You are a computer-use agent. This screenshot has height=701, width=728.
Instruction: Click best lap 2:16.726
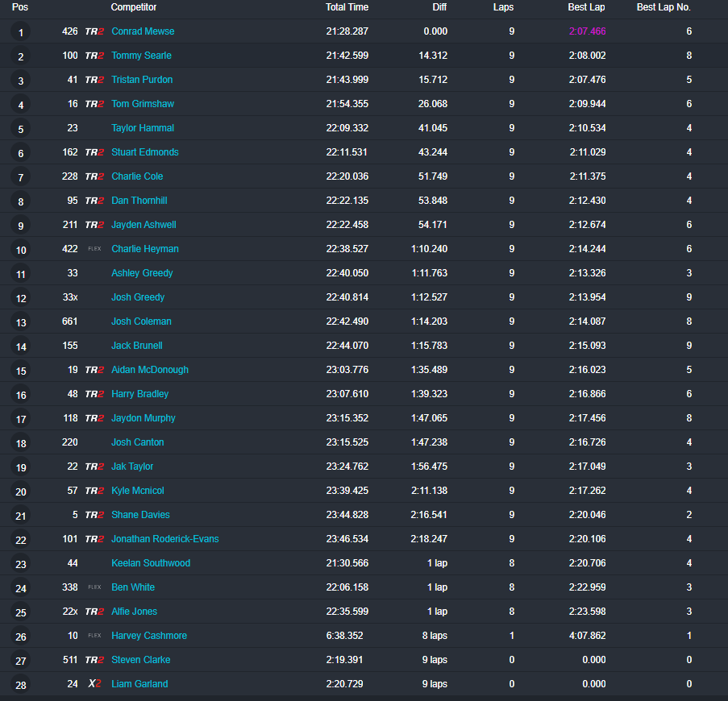click(x=588, y=442)
